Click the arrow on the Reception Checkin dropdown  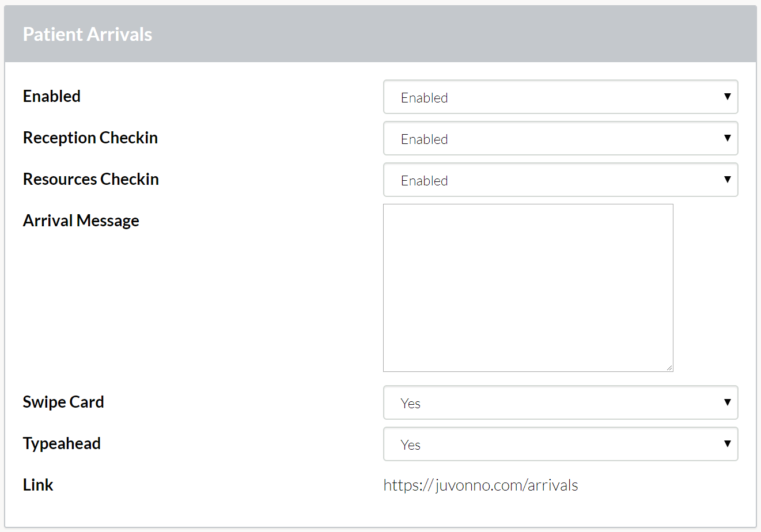[728, 138]
